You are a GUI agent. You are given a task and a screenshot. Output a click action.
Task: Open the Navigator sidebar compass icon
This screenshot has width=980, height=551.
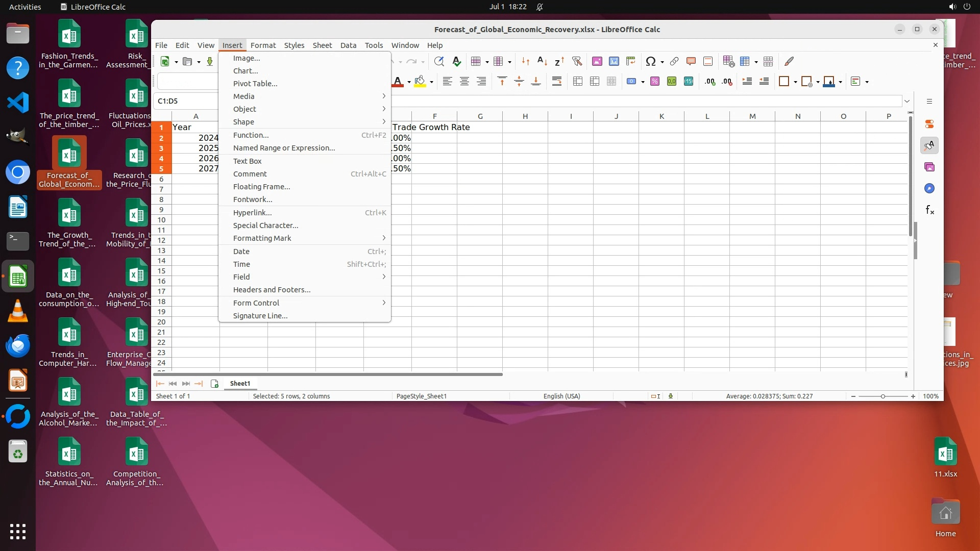(x=929, y=189)
